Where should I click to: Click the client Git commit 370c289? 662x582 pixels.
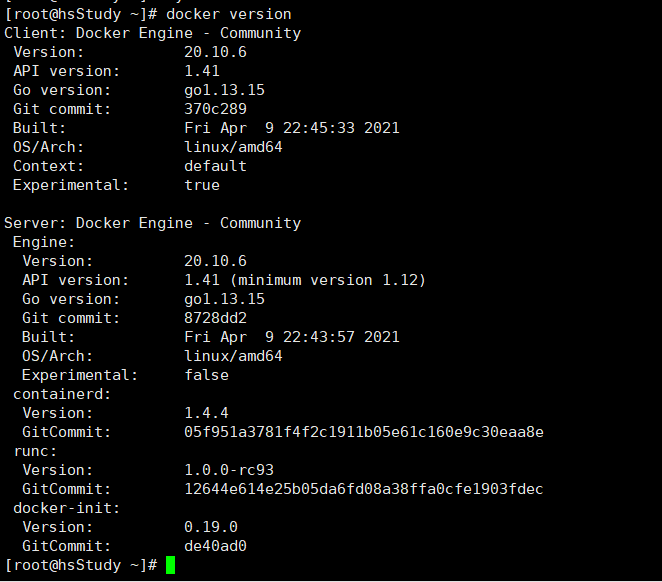215,109
